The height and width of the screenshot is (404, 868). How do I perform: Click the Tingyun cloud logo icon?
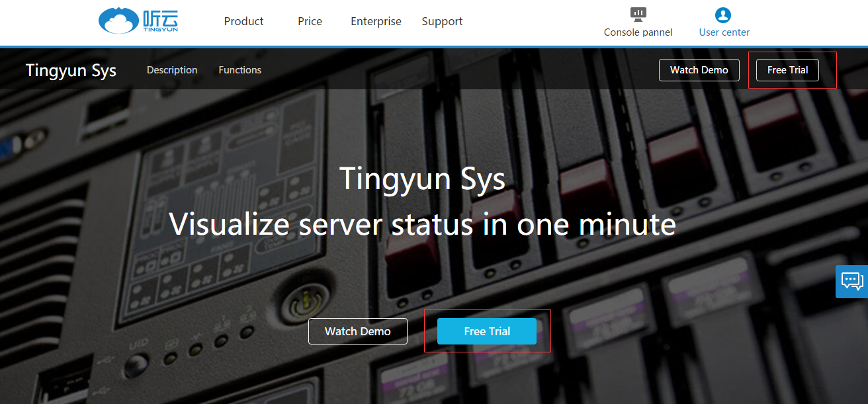(119, 21)
